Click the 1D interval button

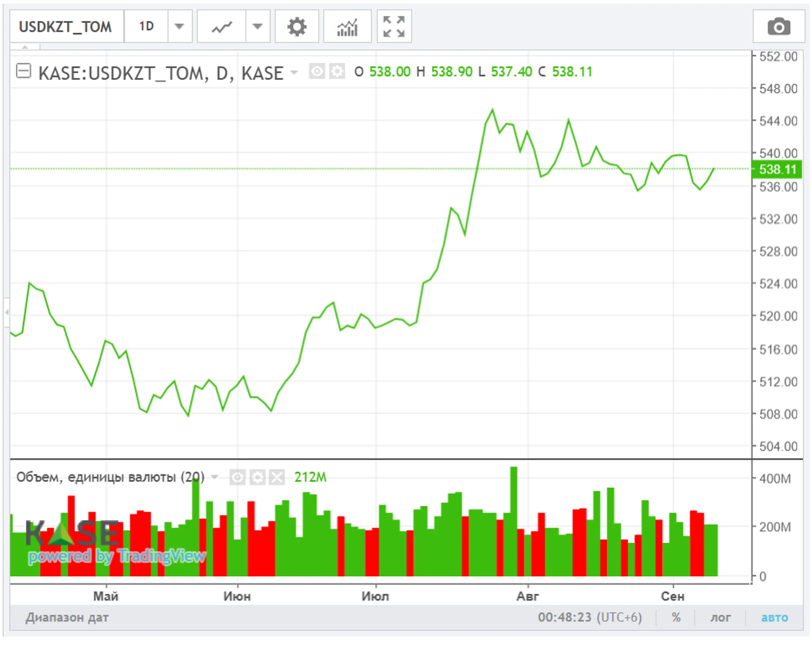click(x=146, y=27)
